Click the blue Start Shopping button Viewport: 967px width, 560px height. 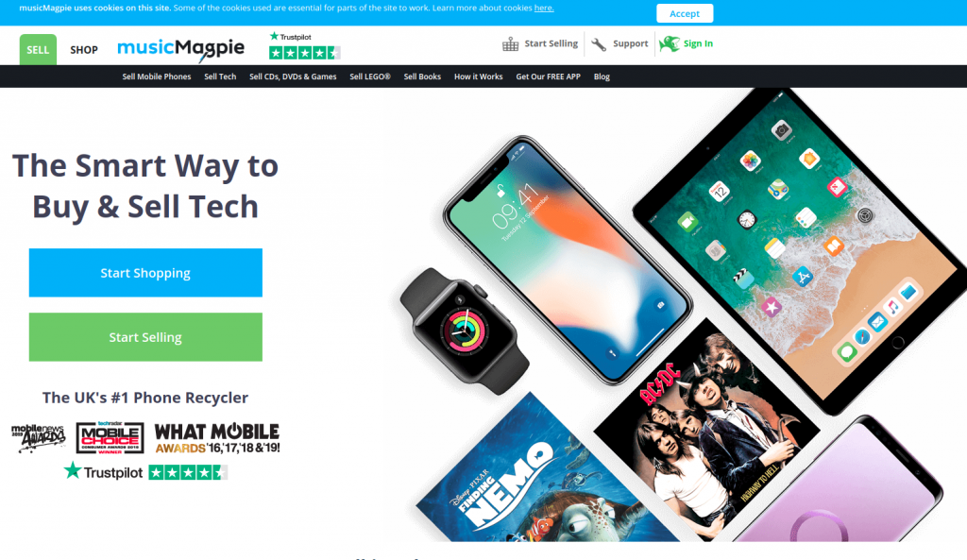[145, 273]
